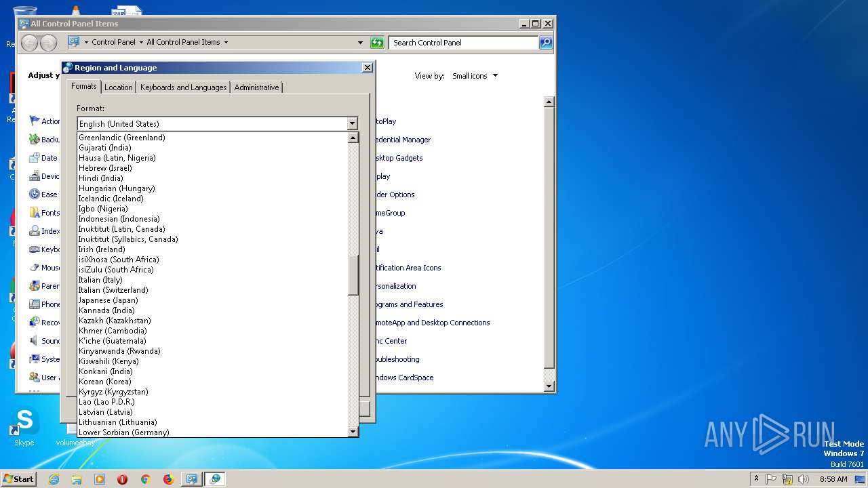The height and width of the screenshot is (488, 868).
Task: Open Notification Area Icons link
Action: 407,268
